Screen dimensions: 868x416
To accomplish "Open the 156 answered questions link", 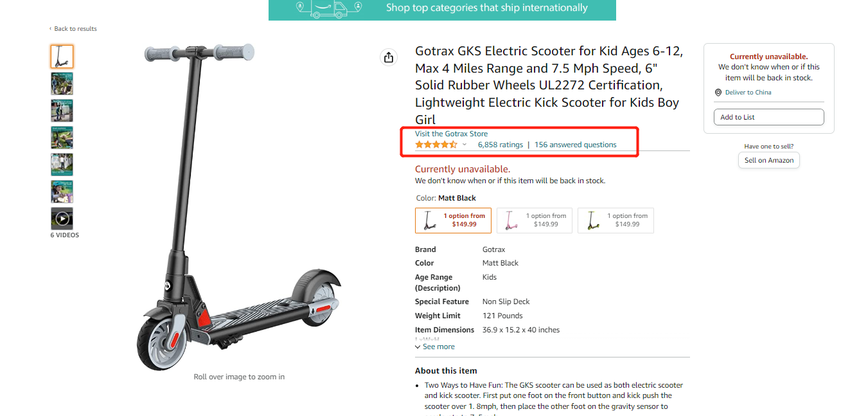I will [575, 145].
